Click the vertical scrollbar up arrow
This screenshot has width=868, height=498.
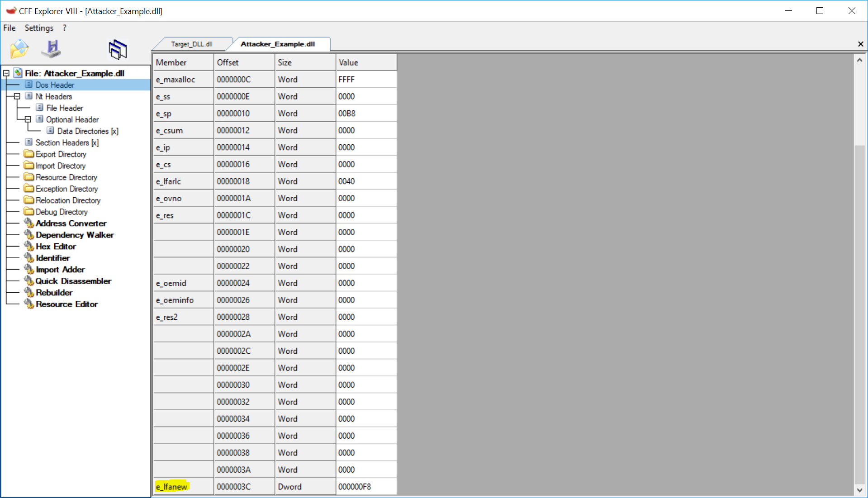859,60
